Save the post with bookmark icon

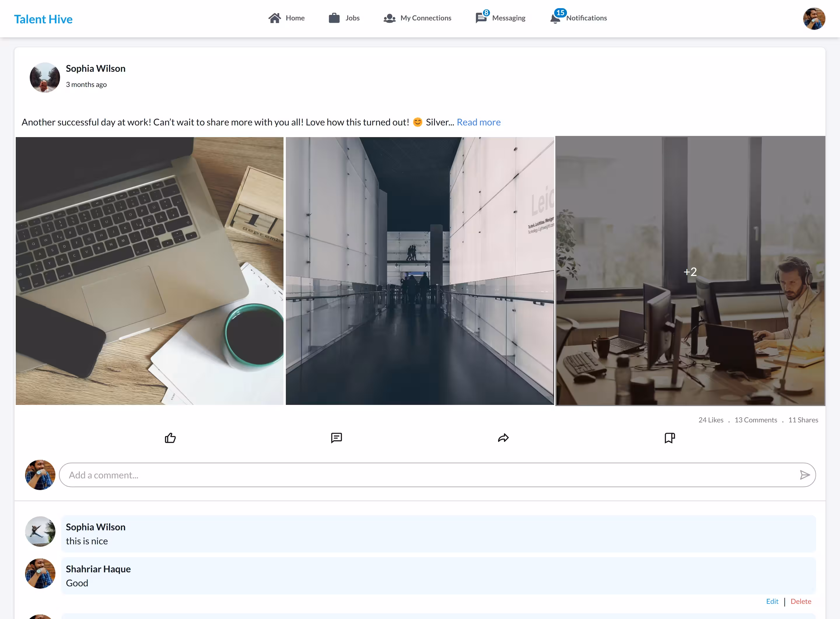coord(670,438)
